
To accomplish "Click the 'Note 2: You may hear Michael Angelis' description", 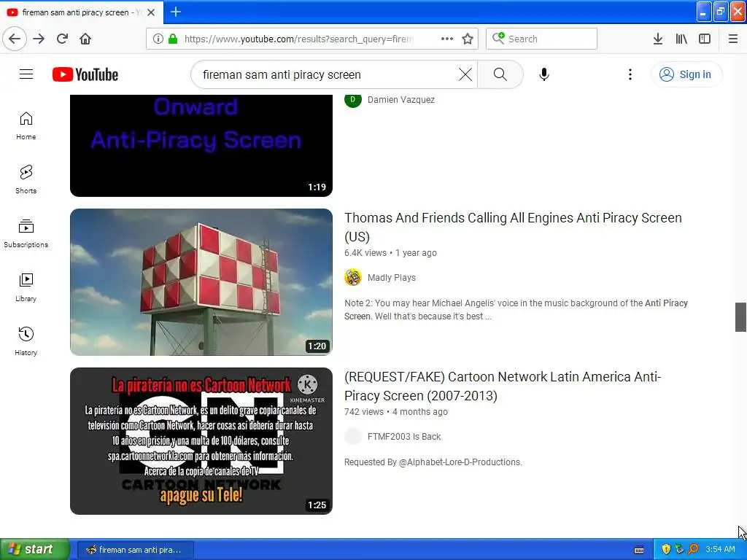I will tap(516, 309).
